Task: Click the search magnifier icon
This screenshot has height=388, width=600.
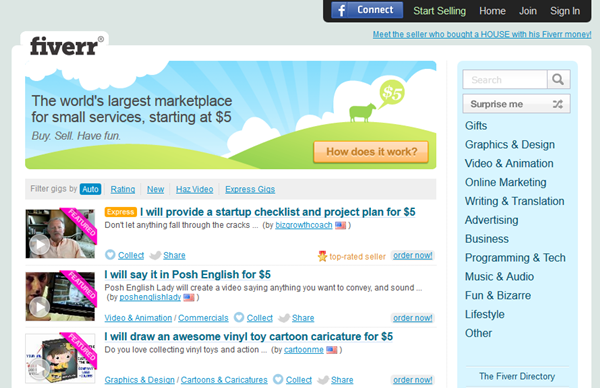Action: click(x=558, y=80)
